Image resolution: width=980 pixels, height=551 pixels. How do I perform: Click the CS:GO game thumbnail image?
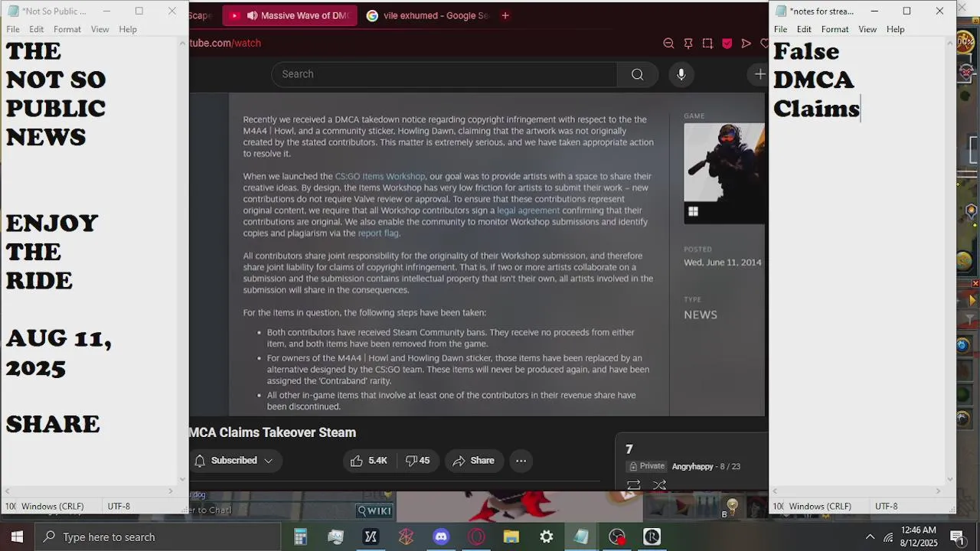pyautogui.click(x=724, y=174)
